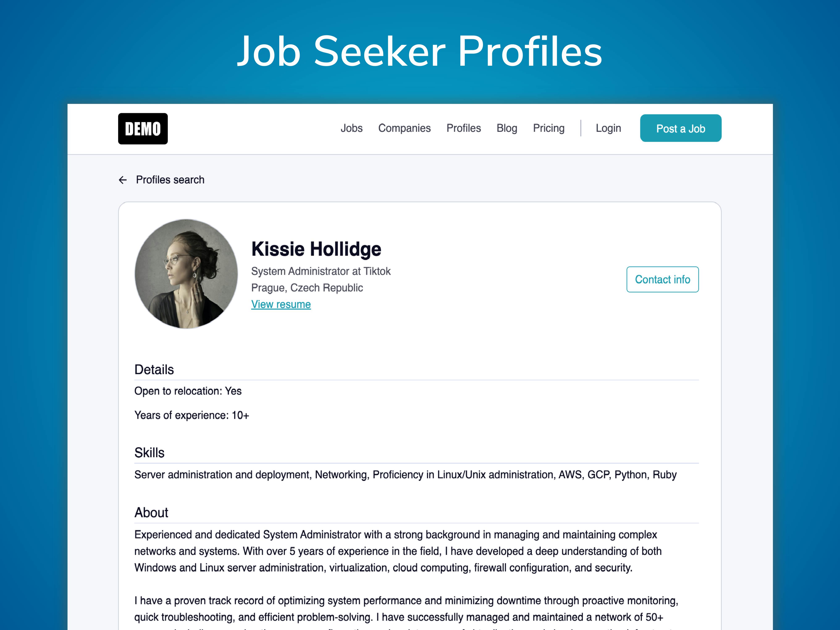This screenshot has height=630, width=840.
Task: Click the About section heading
Action: click(151, 513)
